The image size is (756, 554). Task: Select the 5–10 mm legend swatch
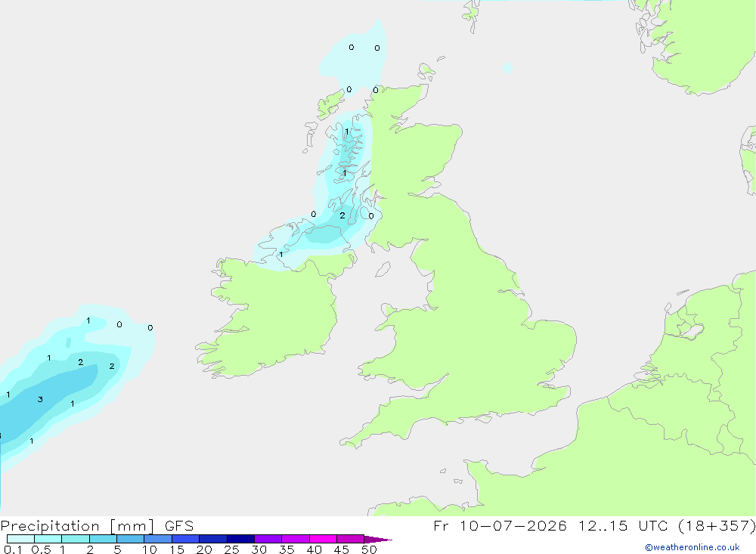[x=130, y=539]
